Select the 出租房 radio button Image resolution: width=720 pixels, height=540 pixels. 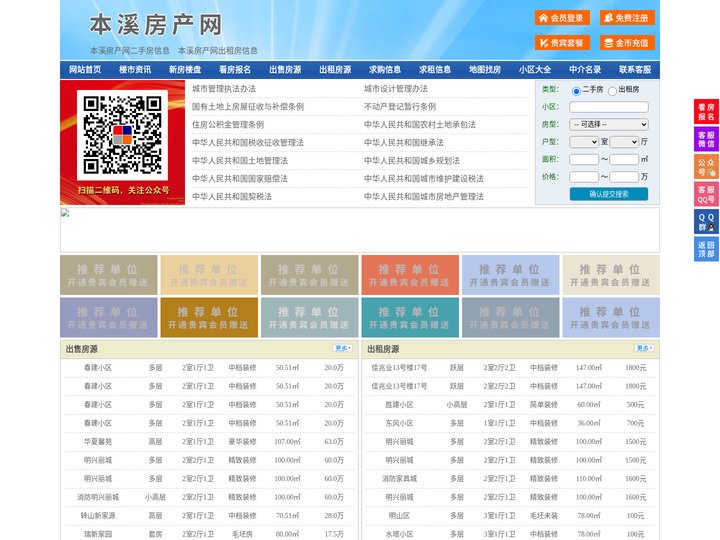(612, 91)
